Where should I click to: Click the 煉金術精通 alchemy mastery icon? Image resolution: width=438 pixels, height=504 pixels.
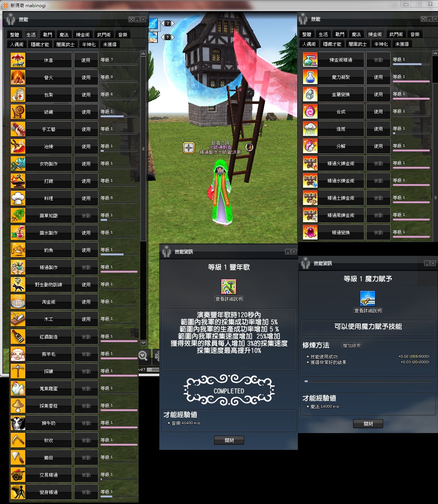coord(310,60)
